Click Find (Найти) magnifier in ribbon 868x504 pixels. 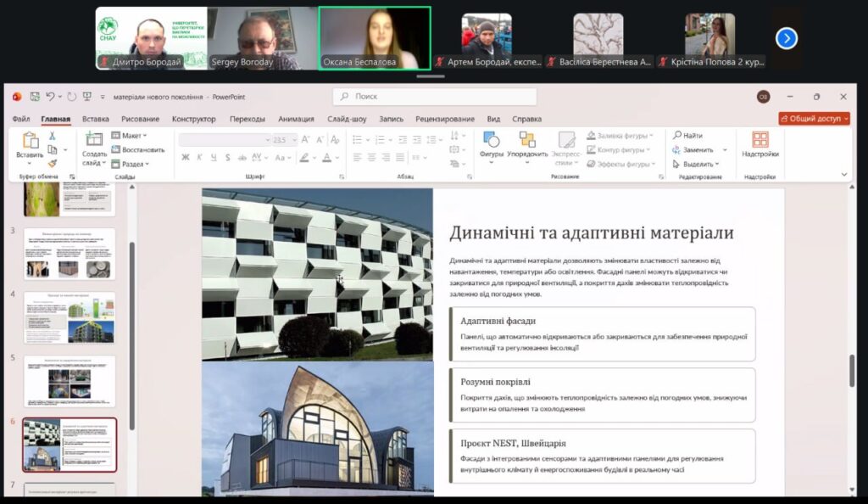click(x=677, y=136)
